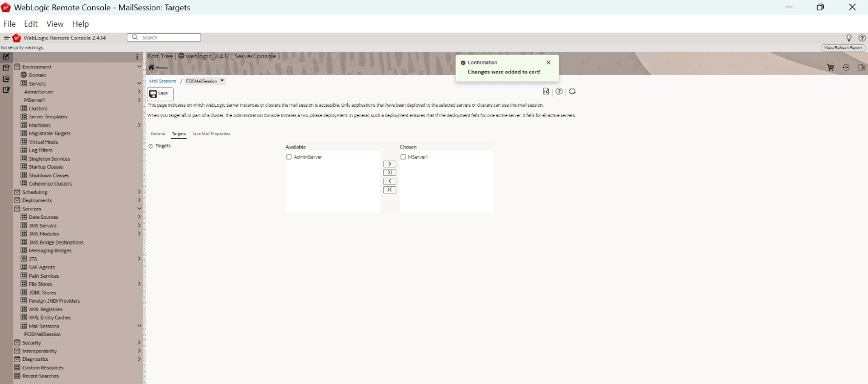Collapse the Services tree node
Image resolution: width=868 pixels, height=384 pixels.
(139, 209)
